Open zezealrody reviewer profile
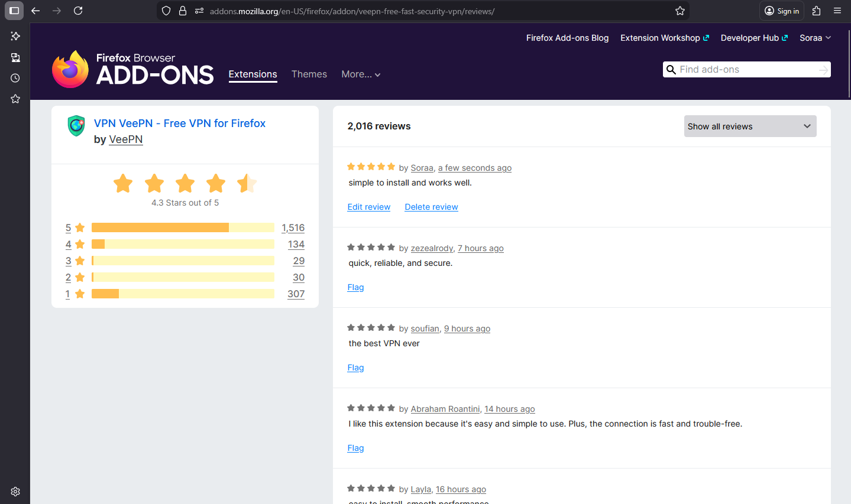 tap(432, 248)
